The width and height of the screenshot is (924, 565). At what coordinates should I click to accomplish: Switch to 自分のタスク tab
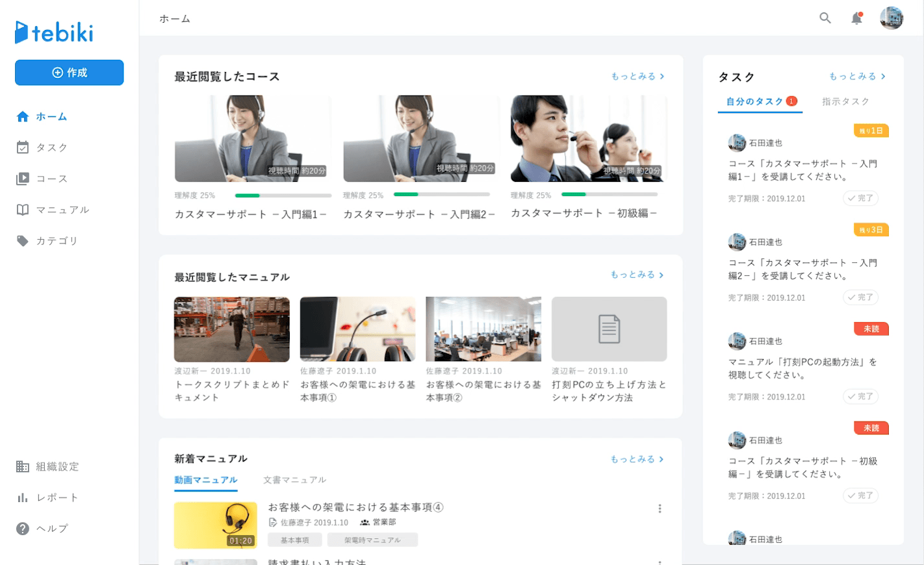pyautogui.click(x=760, y=101)
